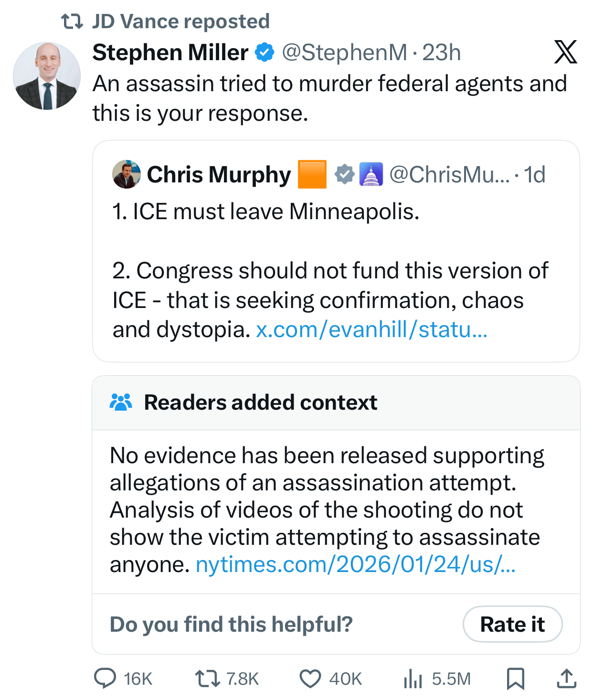Click the blue verified badge beside Stephen Miller
This screenshot has width=593, height=700.
click(265, 53)
